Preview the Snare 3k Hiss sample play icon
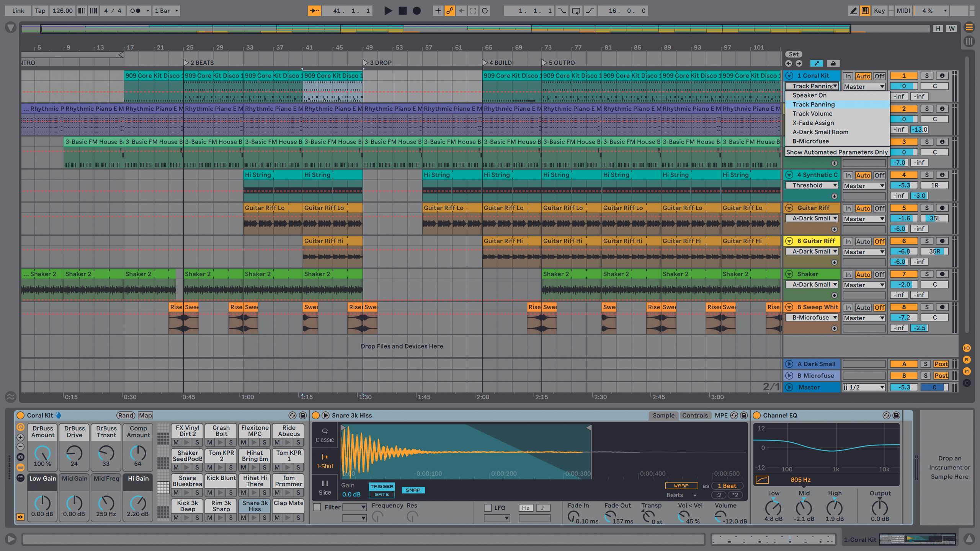The image size is (980, 551). coord(326,416)
